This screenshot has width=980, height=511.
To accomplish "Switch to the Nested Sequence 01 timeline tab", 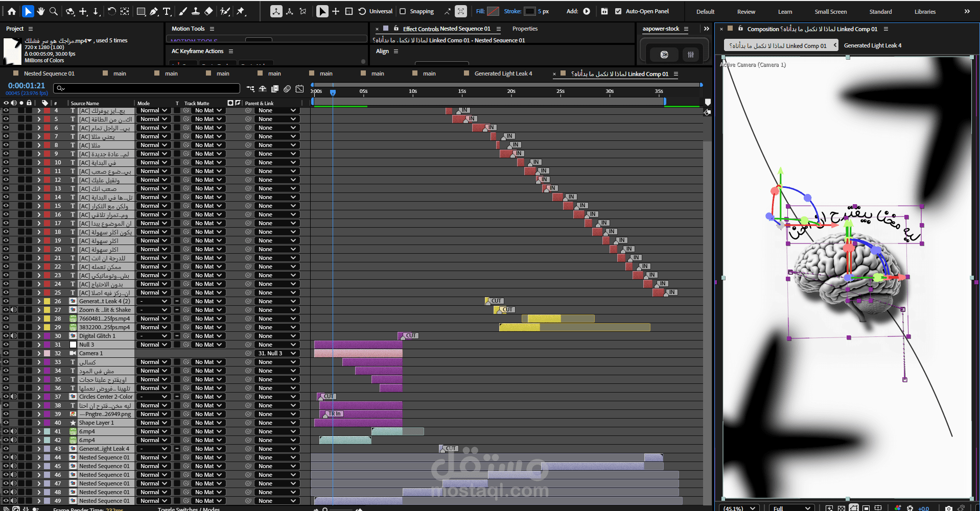I will pos(49,74).
